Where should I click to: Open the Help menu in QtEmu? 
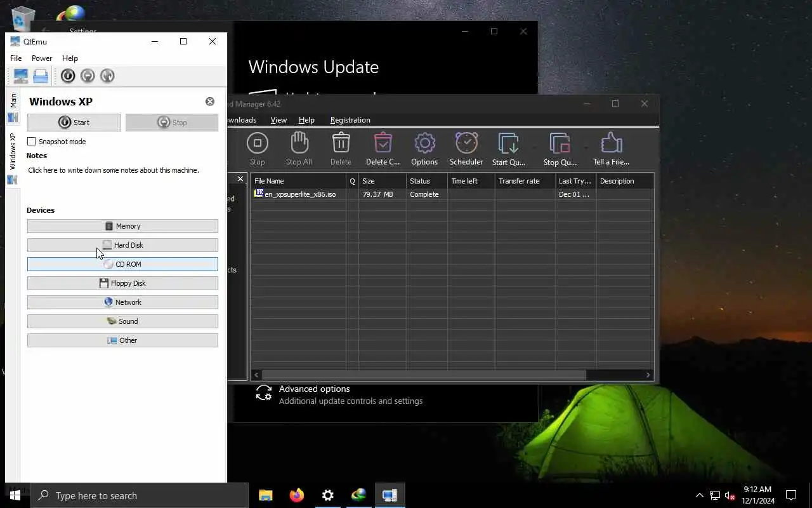(70, 58)
